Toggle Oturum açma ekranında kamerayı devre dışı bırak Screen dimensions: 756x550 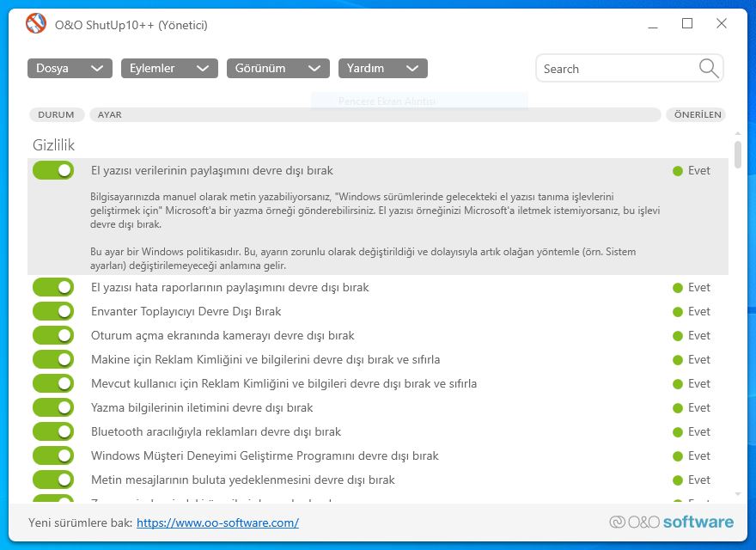pyautogui.click(x=53, y=335)
